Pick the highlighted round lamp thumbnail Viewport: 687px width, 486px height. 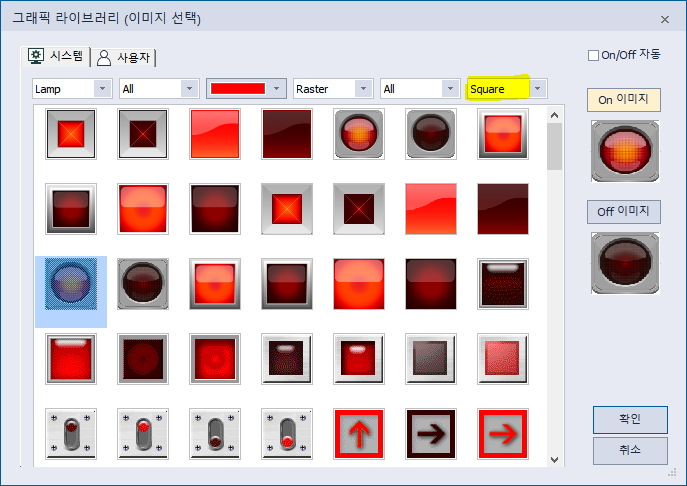click(x=71, y=284)
